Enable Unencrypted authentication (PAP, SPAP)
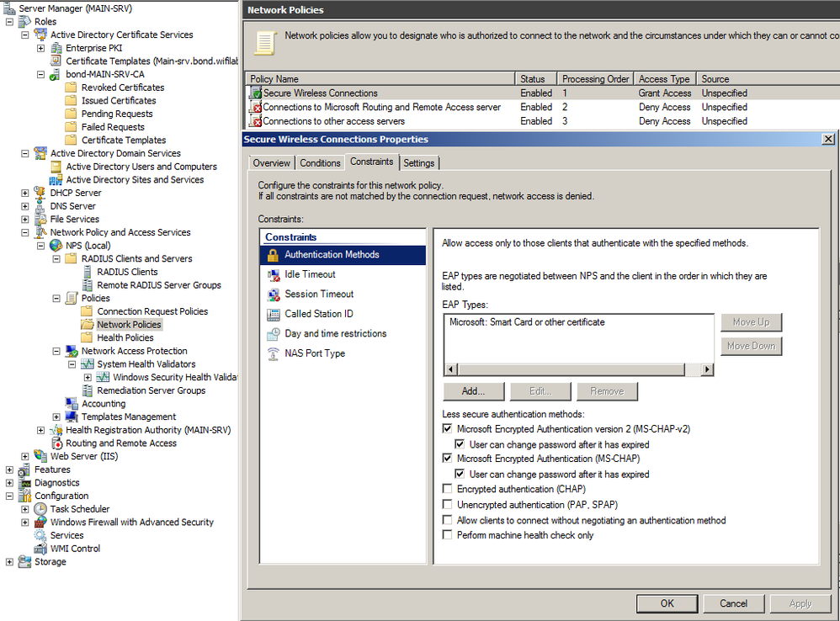 pyautogui.click(x=447, y=504)
